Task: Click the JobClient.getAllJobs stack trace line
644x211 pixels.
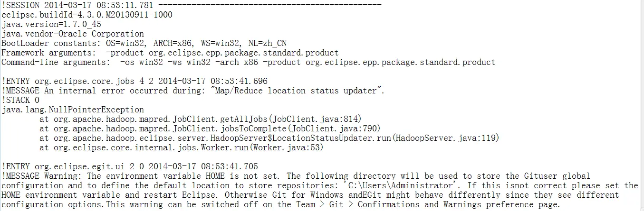Action: 201,119
